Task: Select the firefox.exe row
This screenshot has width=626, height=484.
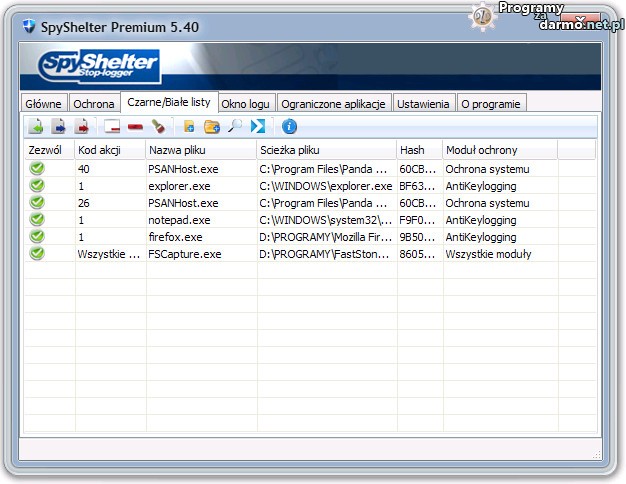Action: [x=176, y=237]
